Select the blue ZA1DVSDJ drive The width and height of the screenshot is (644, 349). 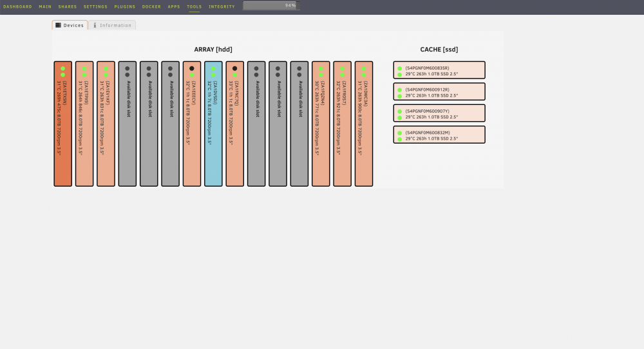tap(213, 124)
